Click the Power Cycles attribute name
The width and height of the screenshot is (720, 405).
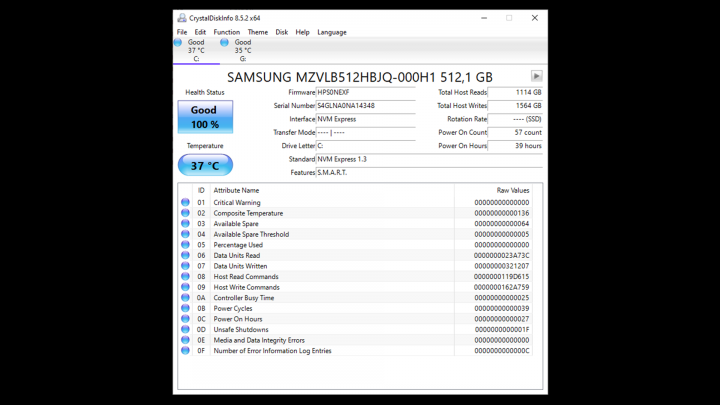click(232, 308)
